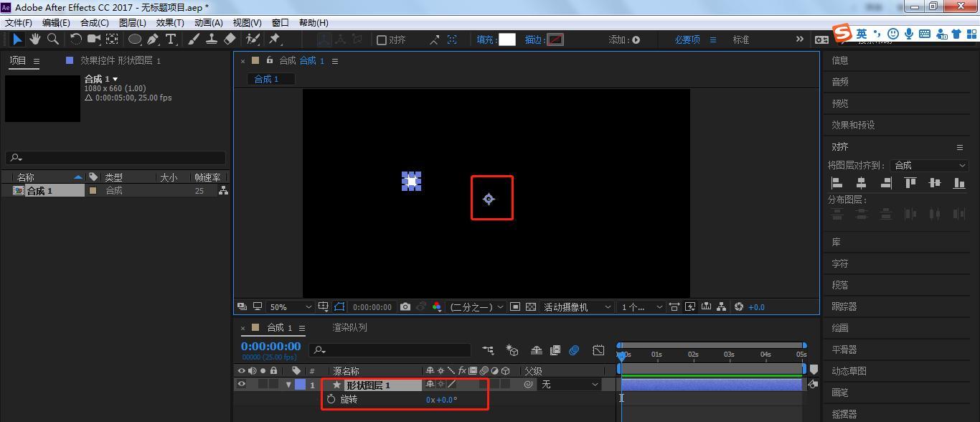Open the 添加 shape add menu arrow
The image size is (980, 422).
(636, 40)
